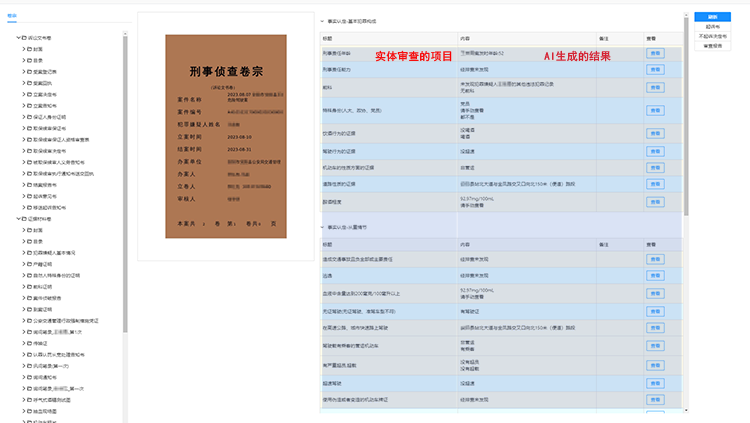This screenshot has height=423, width=750.
Task: Click 查看 button for 醉酒程度 row
Action: [655, 200]
